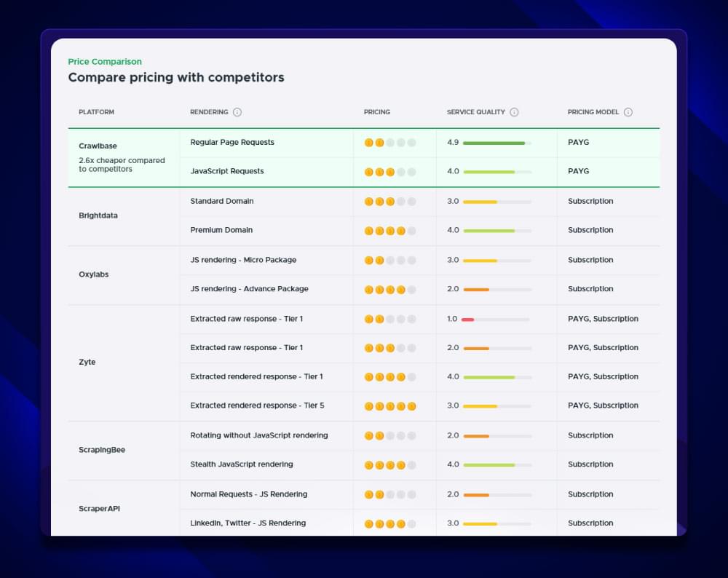Click the Compare pricing with competitors heading
Screen dimensions: 728x578
tap(176, 77)
